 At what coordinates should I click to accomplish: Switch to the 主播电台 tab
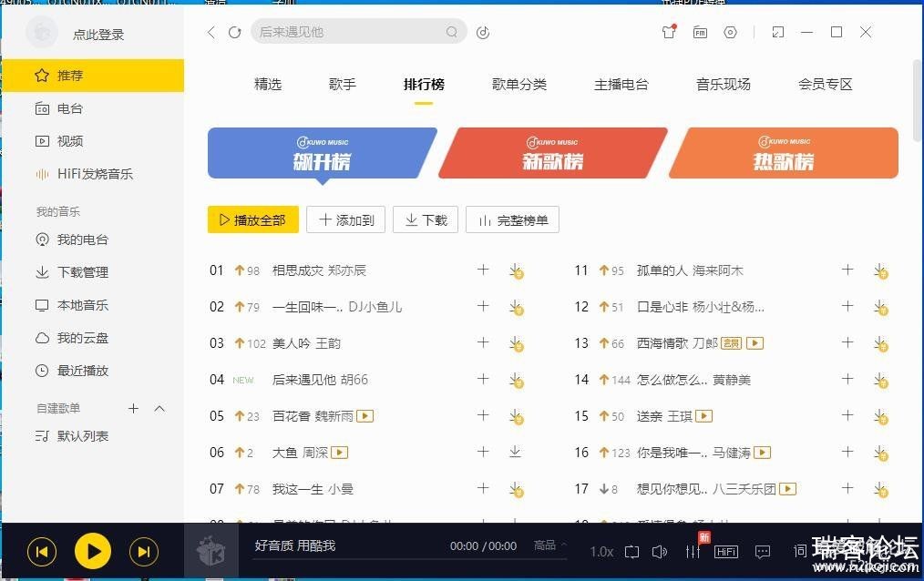(x=621, y=84)
